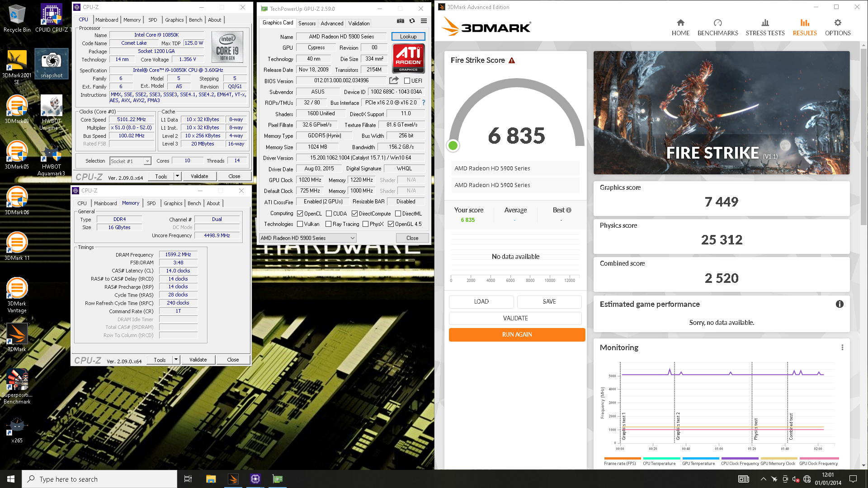Toggle PhysX checkbox

pos(365,224)
